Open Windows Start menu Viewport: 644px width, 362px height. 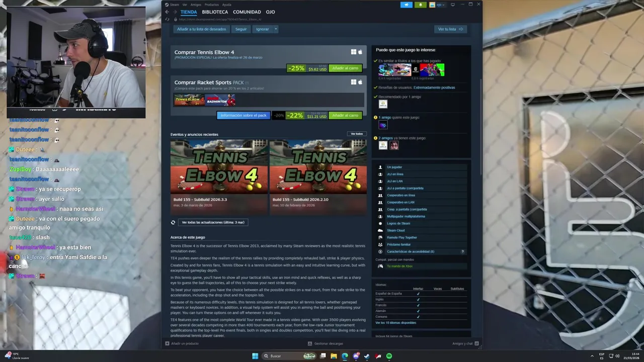(255, 356)
